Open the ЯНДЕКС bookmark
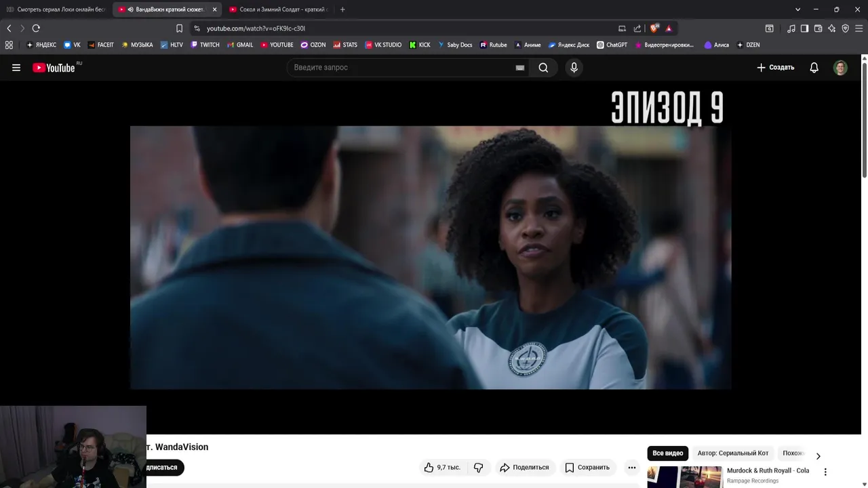 tap(41, 45)
